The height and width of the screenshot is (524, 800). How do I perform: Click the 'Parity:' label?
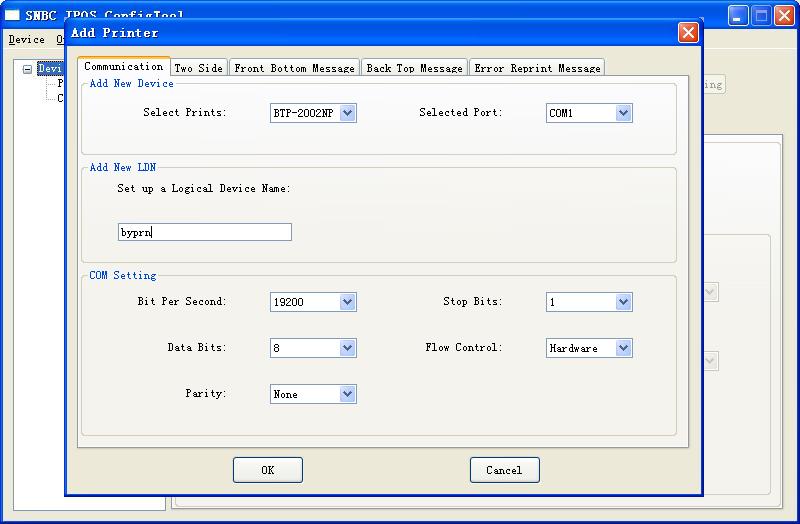pos(206,393)
